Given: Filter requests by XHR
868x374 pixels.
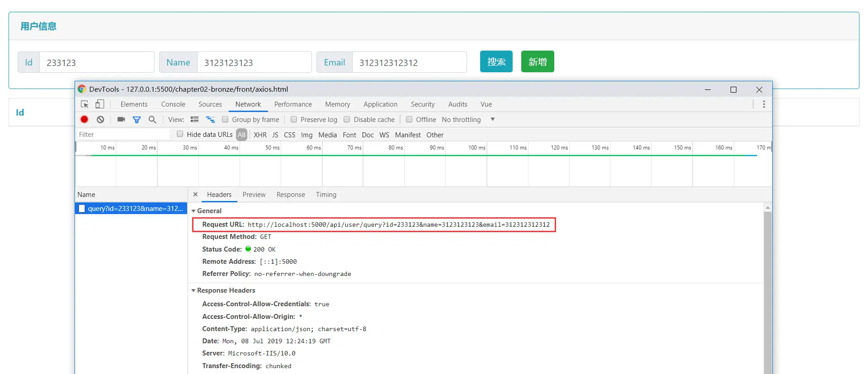Looking at the screenshot, I should coord(260,135).
